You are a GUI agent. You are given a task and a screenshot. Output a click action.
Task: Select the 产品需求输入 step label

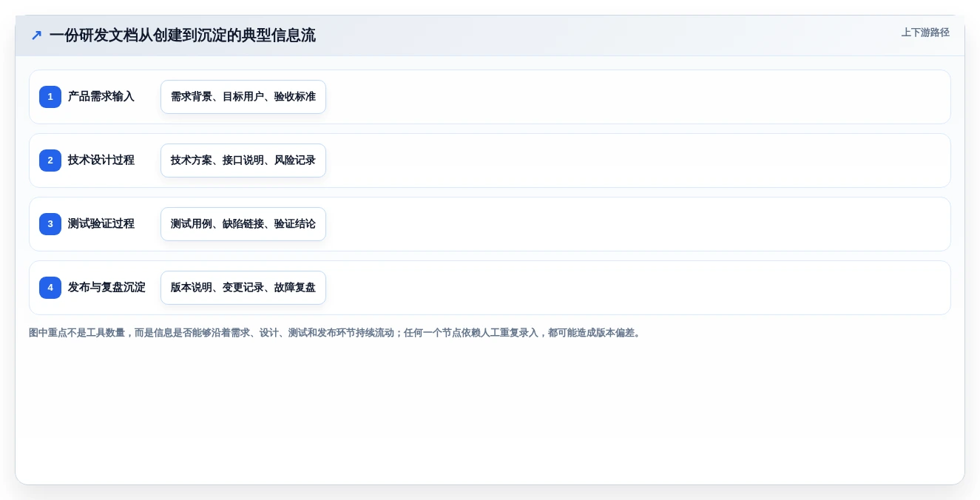point(101,97)
